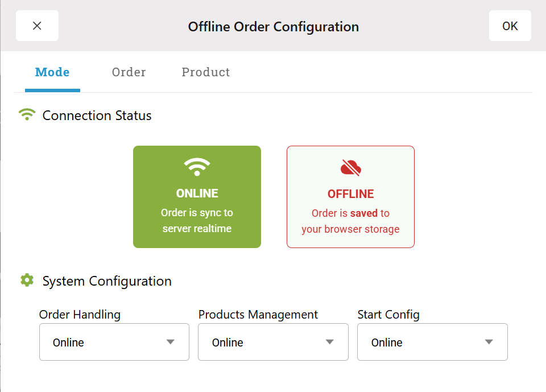Click the Start Config dropdown arrow
546x392 pixels.
(x=489, y=342)
